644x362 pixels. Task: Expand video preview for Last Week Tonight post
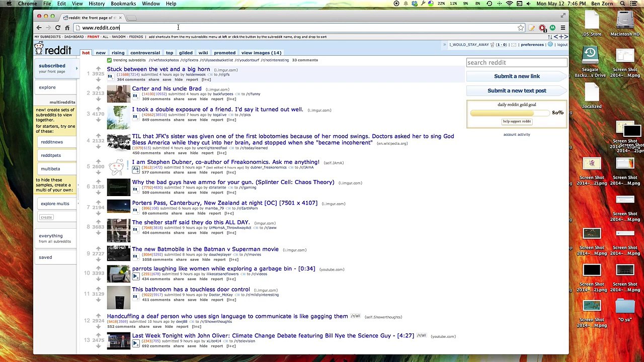point(135,343)
